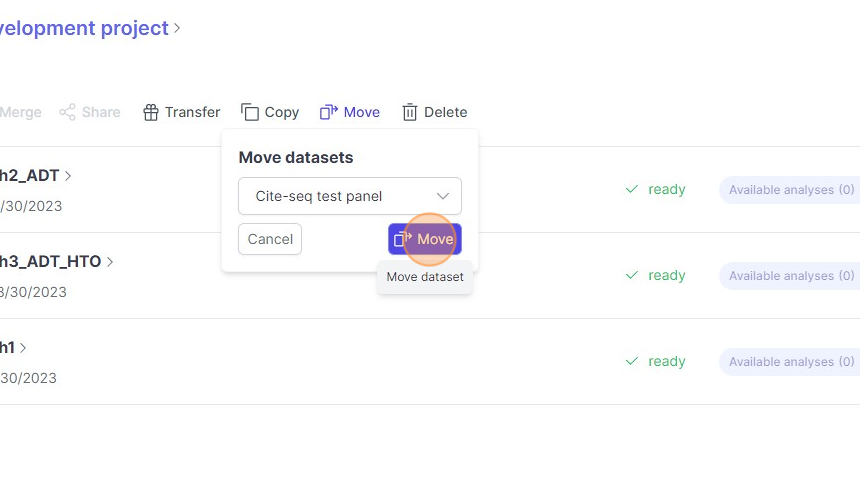Click green checkmark on h3_ADT_HTO row
860x481 pixels.
pyautogui.click(x=631, y=275)
